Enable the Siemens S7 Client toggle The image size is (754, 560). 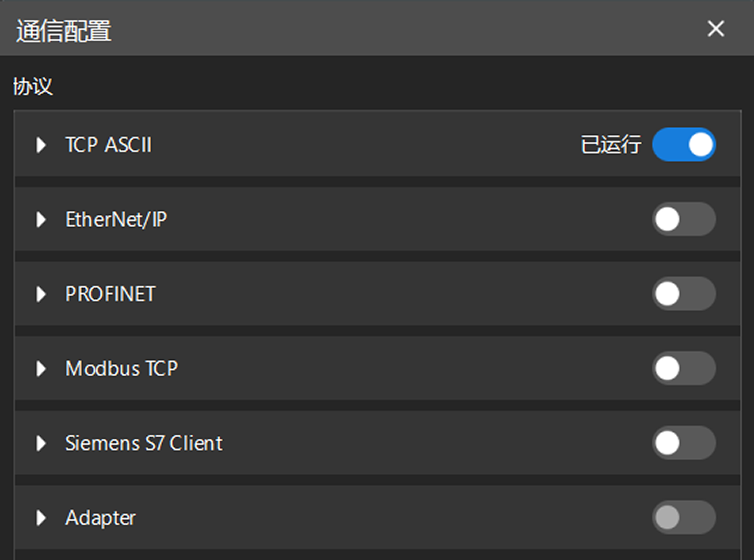coord(683,443)
